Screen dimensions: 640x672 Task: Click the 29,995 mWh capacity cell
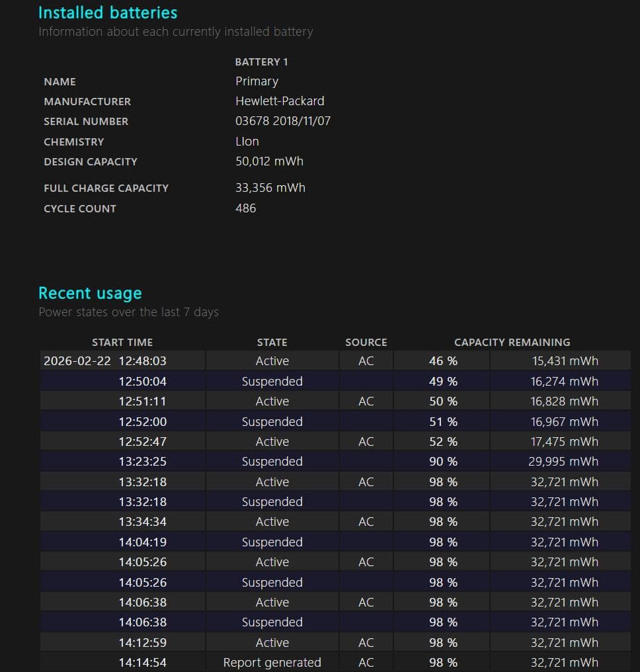pyautogui.click(x=563, y=462)
